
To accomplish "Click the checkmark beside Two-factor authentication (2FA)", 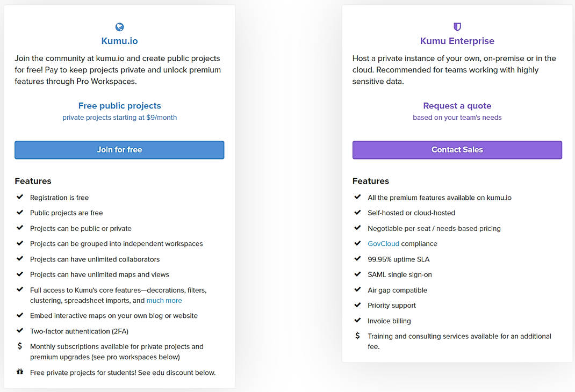I will (x=20, y=331).
